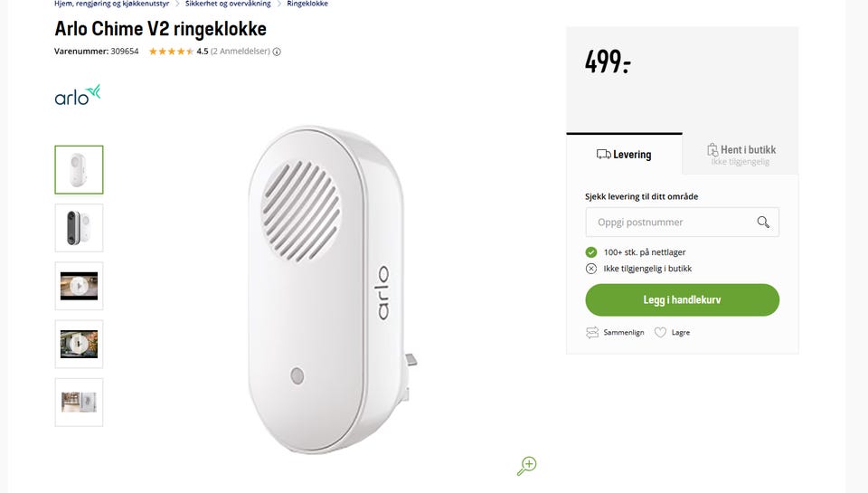The height and width of the screenshot is (493, 868).
Task: Switch to the Hent i butikk tab
Action: click(741, 155)
